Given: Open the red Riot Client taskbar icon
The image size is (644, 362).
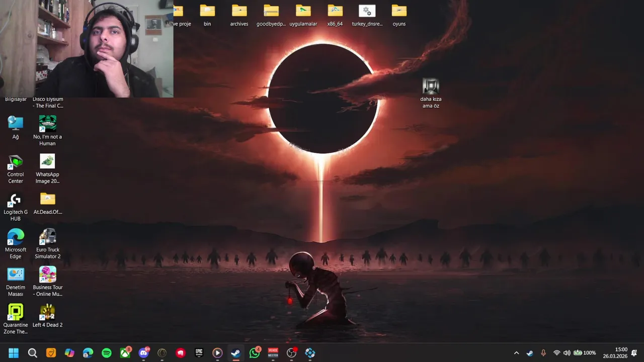Looking at the screenshot, I should (x=181, y=353).
